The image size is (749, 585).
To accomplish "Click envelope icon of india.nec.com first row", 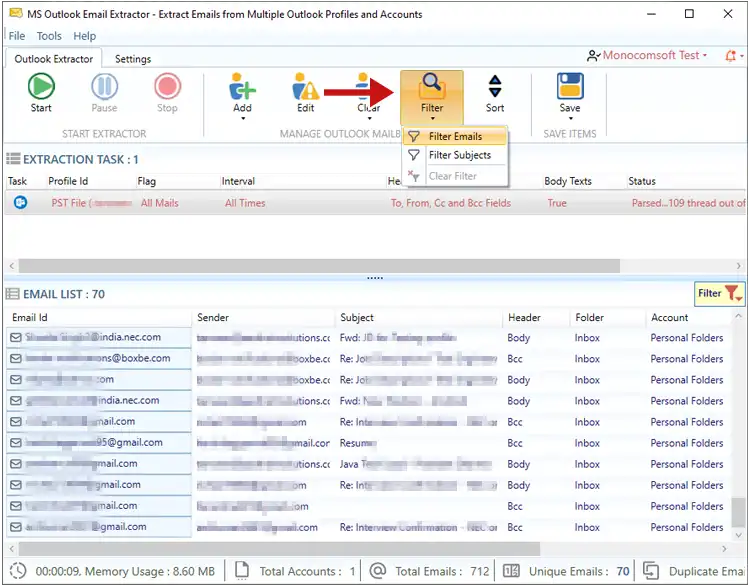I will click(16, 338).
